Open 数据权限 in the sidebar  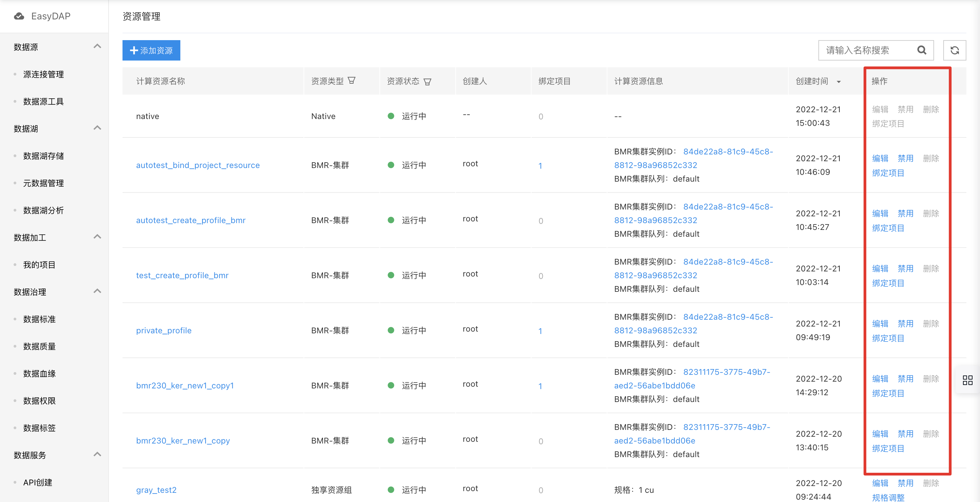(39, 401)
